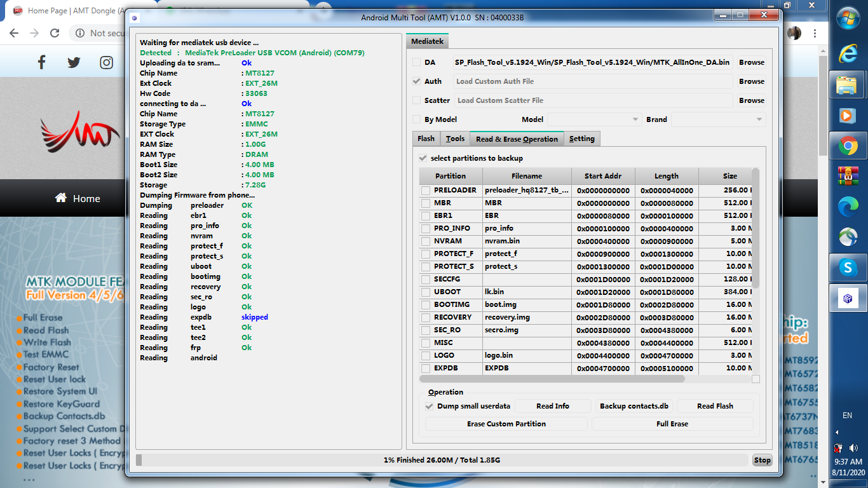Open Skype from the taskbar
868x488 pixels.
[x=848, y=268]
